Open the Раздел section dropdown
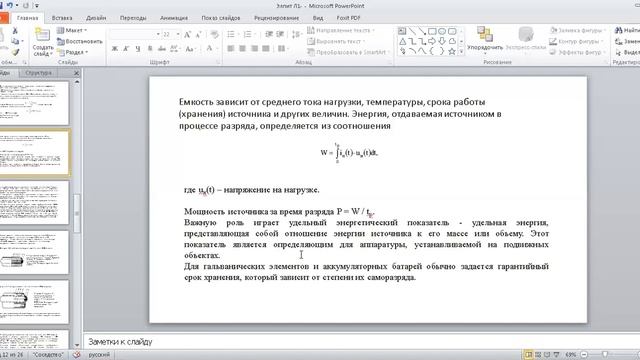This screenshot has height=360, width=640. pyautogui.click(x=73, y=52)
